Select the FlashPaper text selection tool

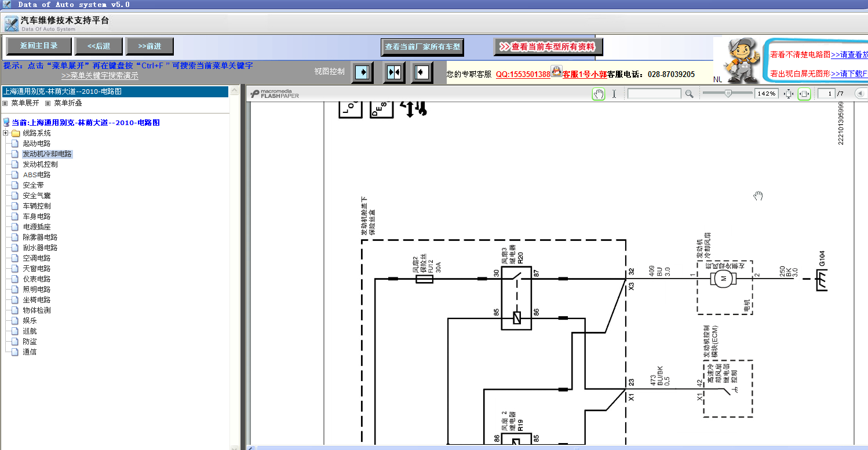(x=614, y=94)
